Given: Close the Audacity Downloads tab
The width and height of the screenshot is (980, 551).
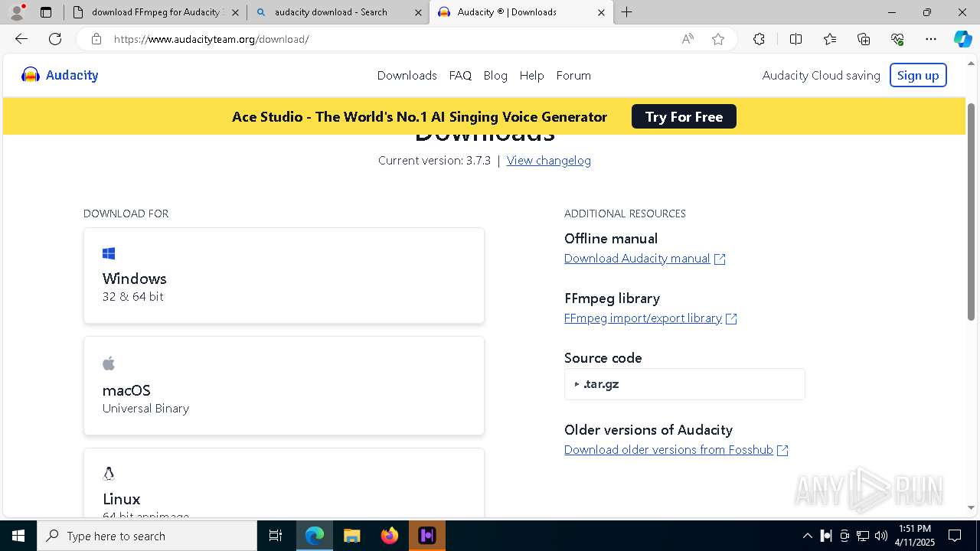Looking at the screenshot, I should [x=601, y=12].
